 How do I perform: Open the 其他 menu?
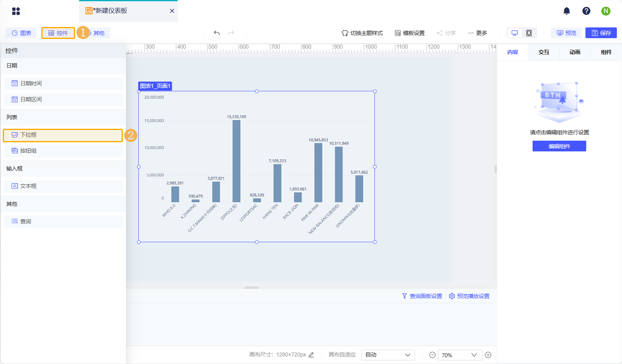(99, 33)
